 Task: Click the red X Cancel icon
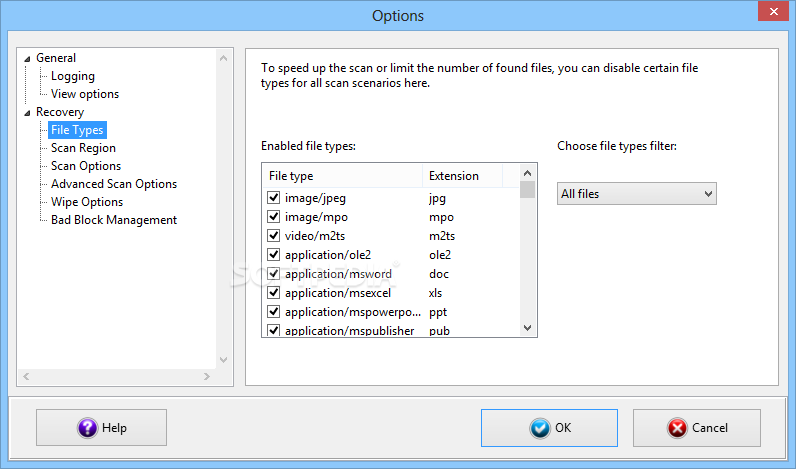pos(677,428)
